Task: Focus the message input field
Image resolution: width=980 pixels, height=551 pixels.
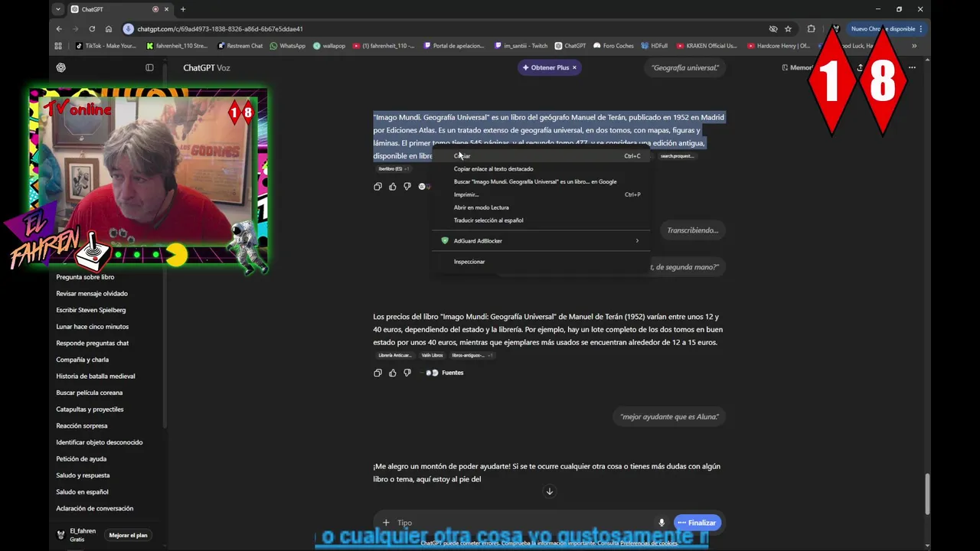Action: (524, 523)
